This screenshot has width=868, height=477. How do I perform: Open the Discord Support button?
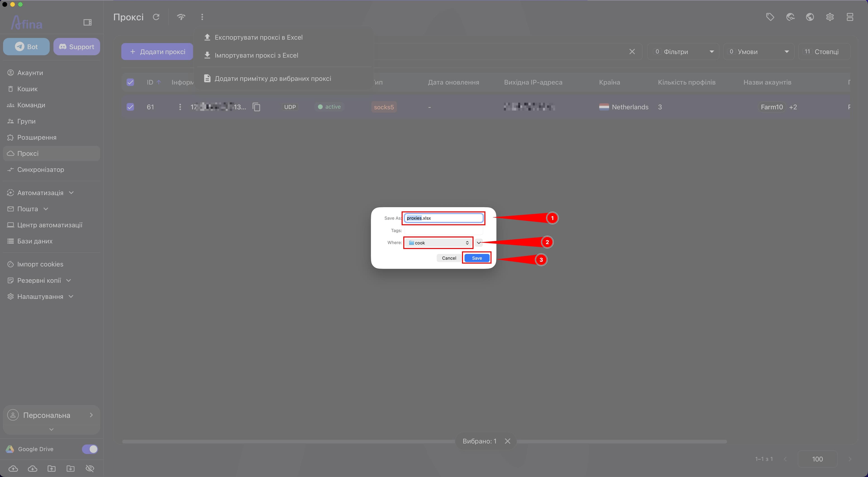76,47
